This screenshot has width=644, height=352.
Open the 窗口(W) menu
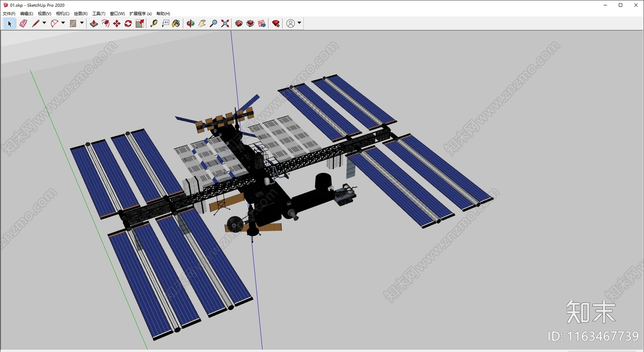(117, 14)
